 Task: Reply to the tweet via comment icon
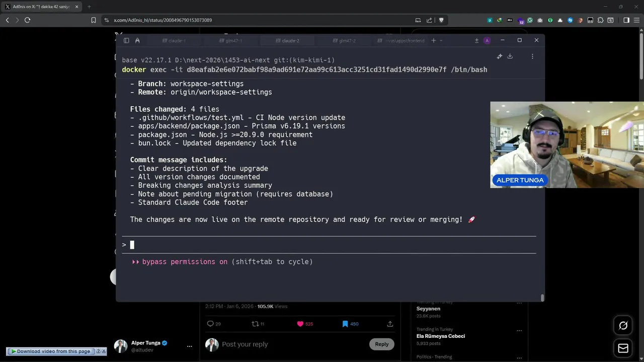[x=210, y=324]
